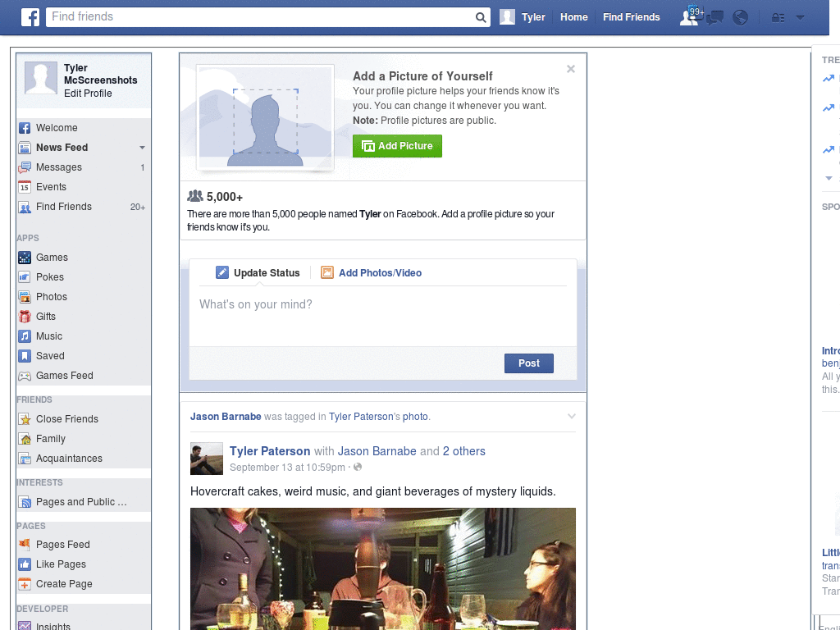This screenshot has width=840, height=630.
Task: Open Create Page label in sidebar
Action: (x=64, y=584)
